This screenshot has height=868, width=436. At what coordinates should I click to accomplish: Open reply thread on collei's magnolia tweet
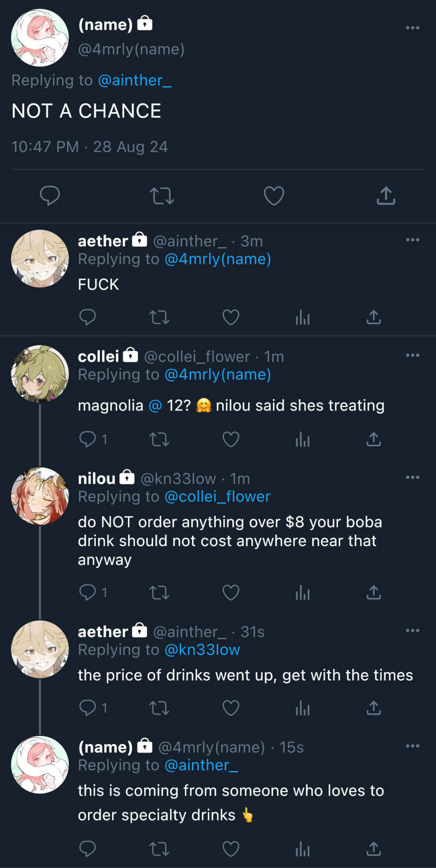93,439
